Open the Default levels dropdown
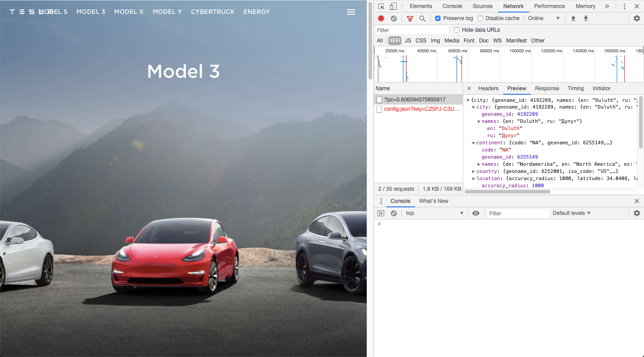644x357 pixels. pyautogui.click(x=572, y=213)
